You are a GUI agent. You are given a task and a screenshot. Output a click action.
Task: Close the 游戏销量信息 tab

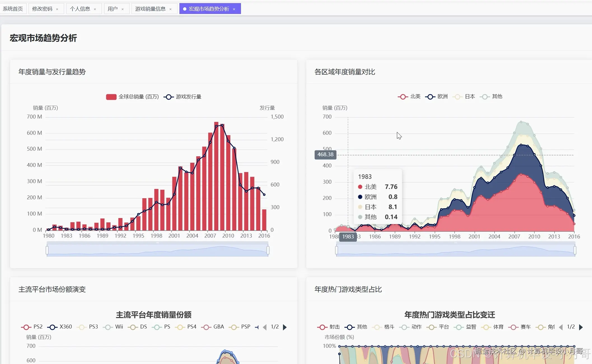click(170, 9)
